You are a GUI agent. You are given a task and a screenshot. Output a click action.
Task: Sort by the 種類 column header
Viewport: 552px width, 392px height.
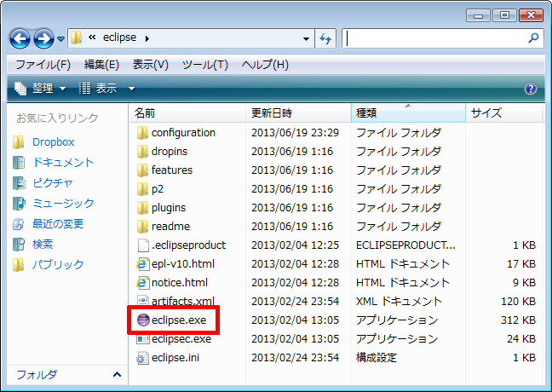[408, 113]
